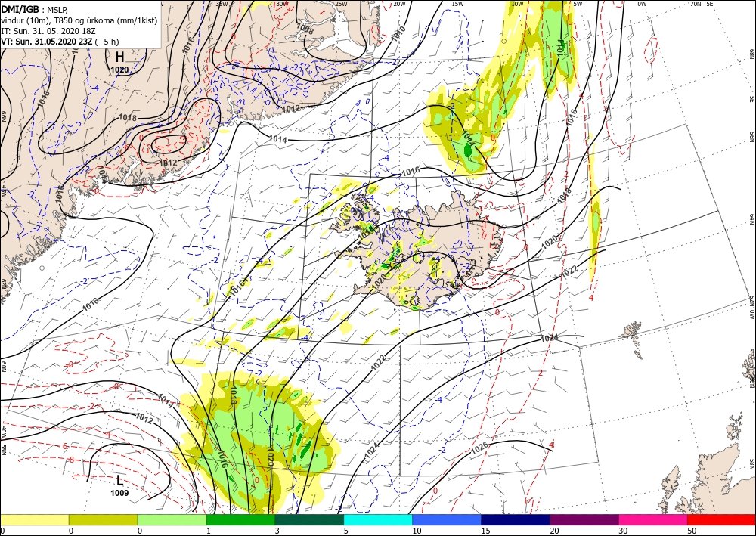This screenshot has height=536, width=756.
Task: Click the 10W longitude label
Action: [517, 4]
